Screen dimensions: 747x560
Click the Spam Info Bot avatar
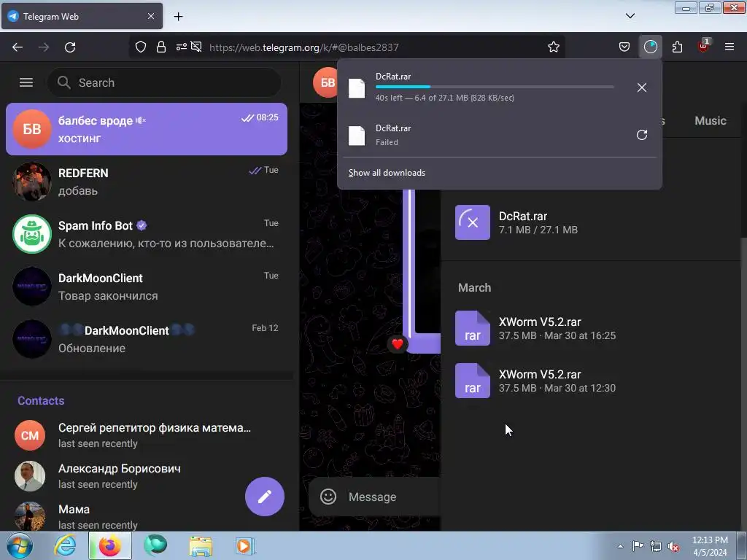[32, 234]
